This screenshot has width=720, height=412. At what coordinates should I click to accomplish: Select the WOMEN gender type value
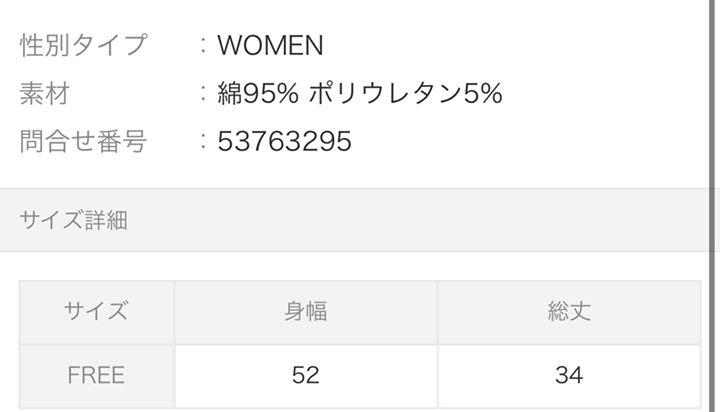coord(270,45)
